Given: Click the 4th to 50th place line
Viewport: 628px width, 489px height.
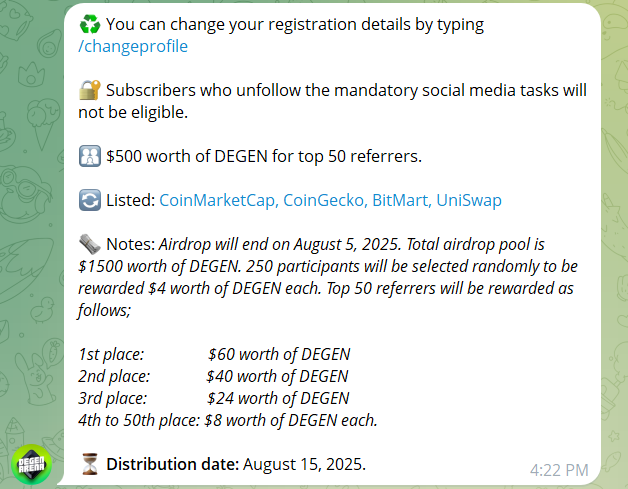Looking at the screenshot, I should coord(227,420).
